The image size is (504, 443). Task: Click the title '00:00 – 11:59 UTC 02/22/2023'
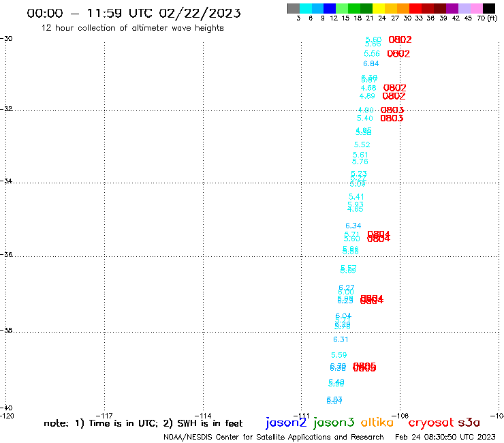(133, 13)
